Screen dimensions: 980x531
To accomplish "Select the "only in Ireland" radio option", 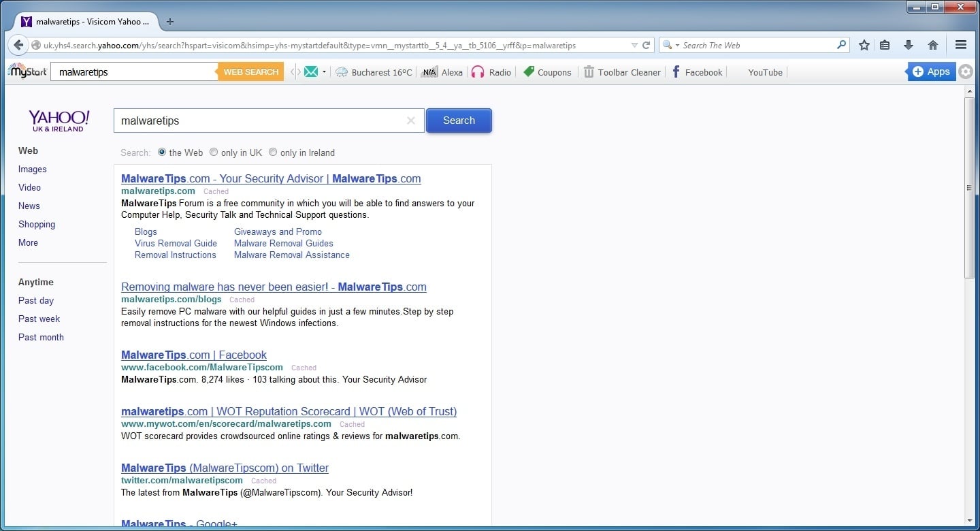I will point(273,152).
